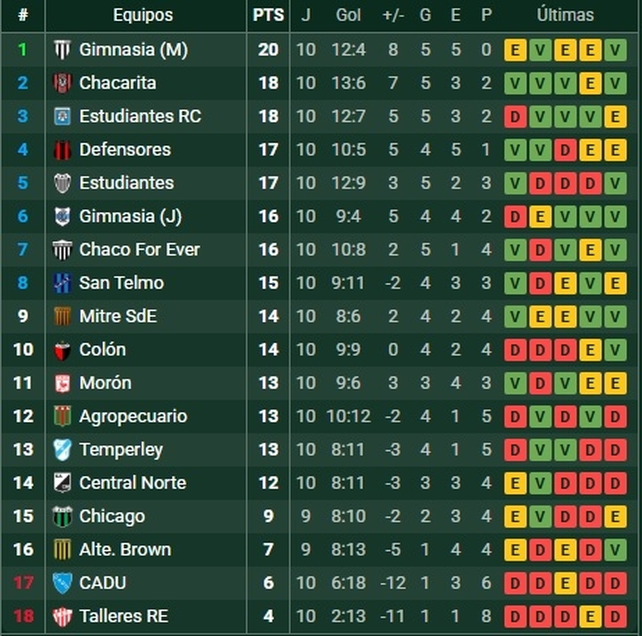
Task: Click the Talleres RE crest icon
Action: pyautogui.click(x=62, y=616)
